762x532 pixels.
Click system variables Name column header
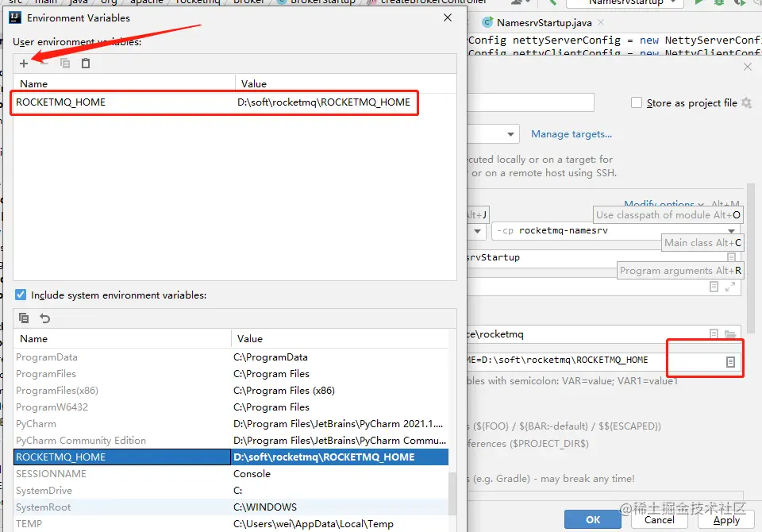pyautogui.click(x=122, y=338)
